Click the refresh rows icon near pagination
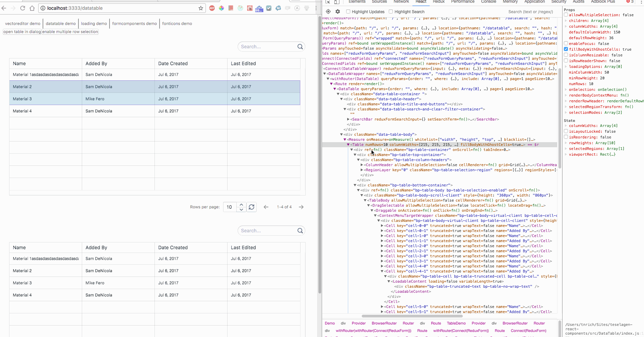 (252, 207)
